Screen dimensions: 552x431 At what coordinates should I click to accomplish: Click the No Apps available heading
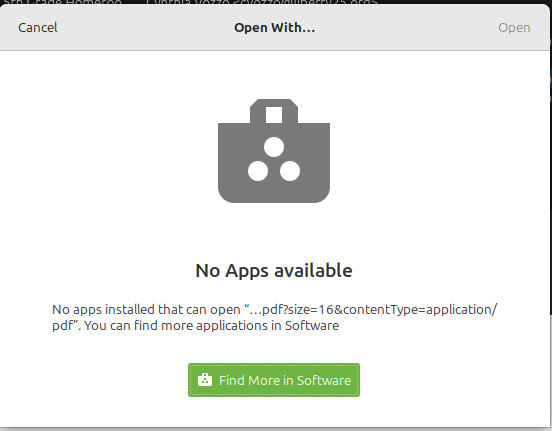(274, 270)
